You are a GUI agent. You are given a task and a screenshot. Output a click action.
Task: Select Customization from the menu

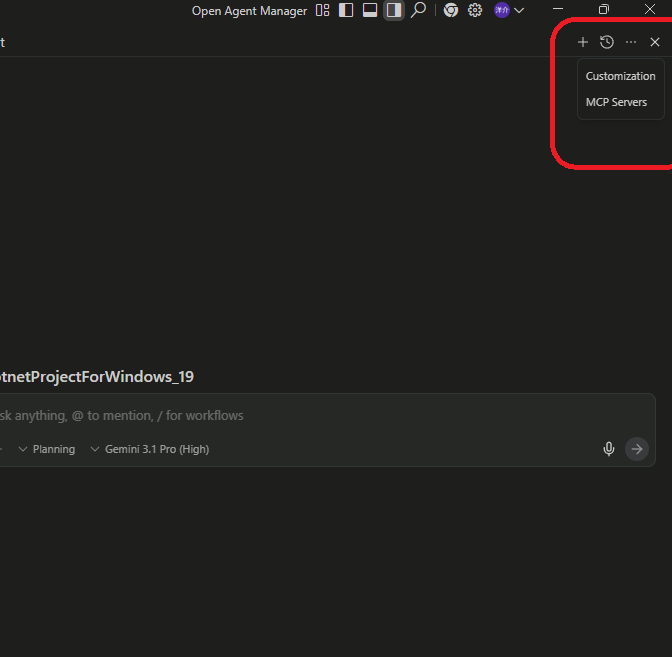tap(620, 76)
